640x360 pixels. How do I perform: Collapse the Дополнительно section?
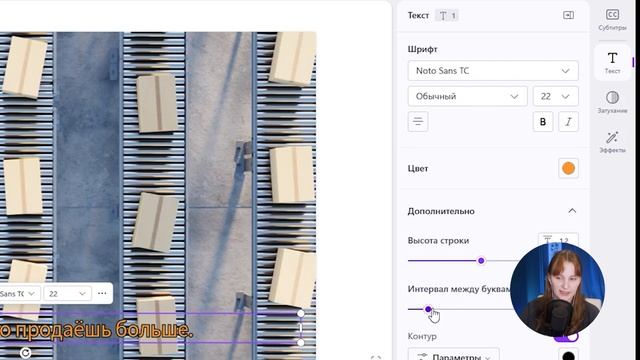coord(572,211)
